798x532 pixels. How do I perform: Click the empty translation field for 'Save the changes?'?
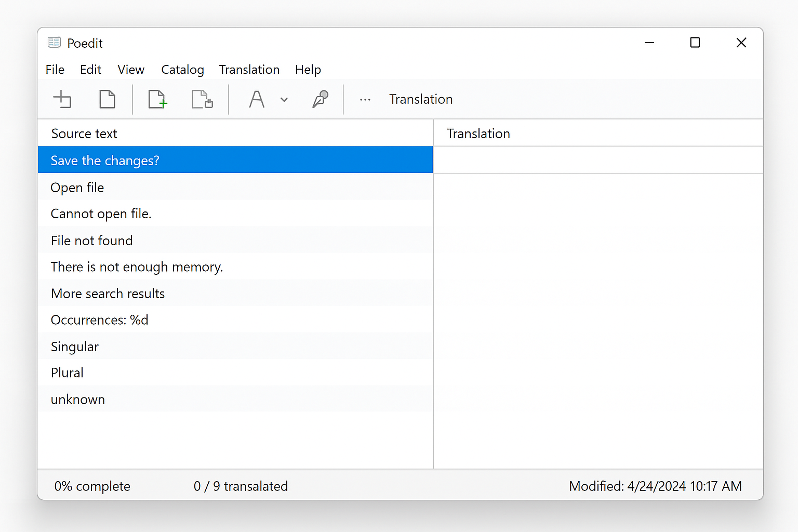[x=597, y=159]
